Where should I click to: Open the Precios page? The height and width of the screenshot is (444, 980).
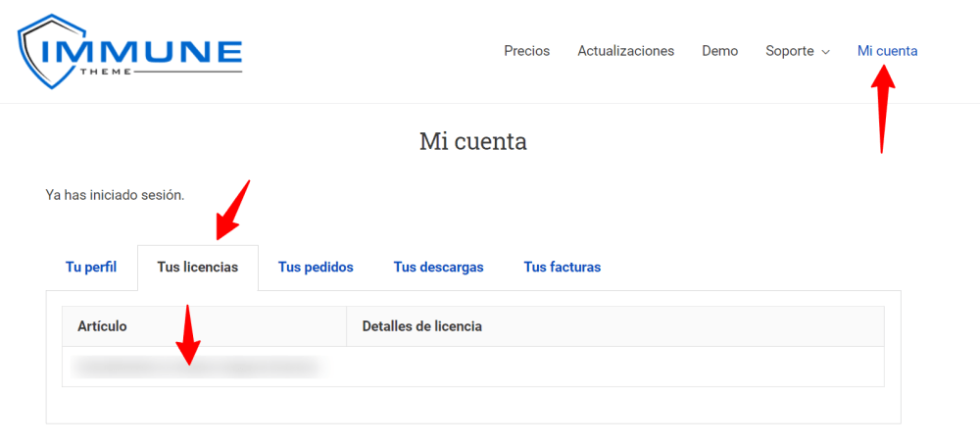[526, 51]
